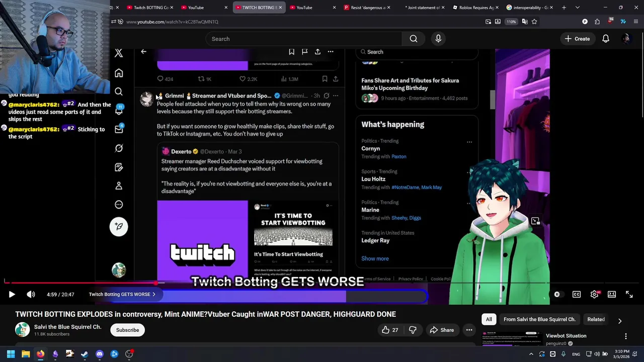Viewport: 644px width, 362px height.
Task: Seek on the video progress bar
Action: 322,284
